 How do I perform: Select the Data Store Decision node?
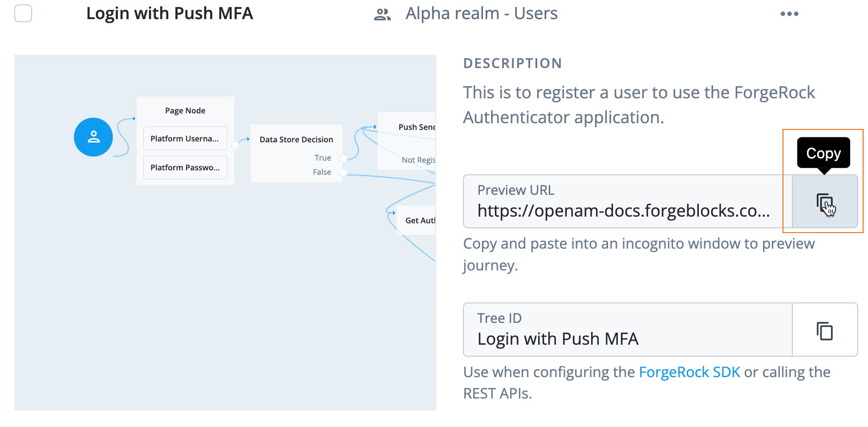click(x=296, y=139)
